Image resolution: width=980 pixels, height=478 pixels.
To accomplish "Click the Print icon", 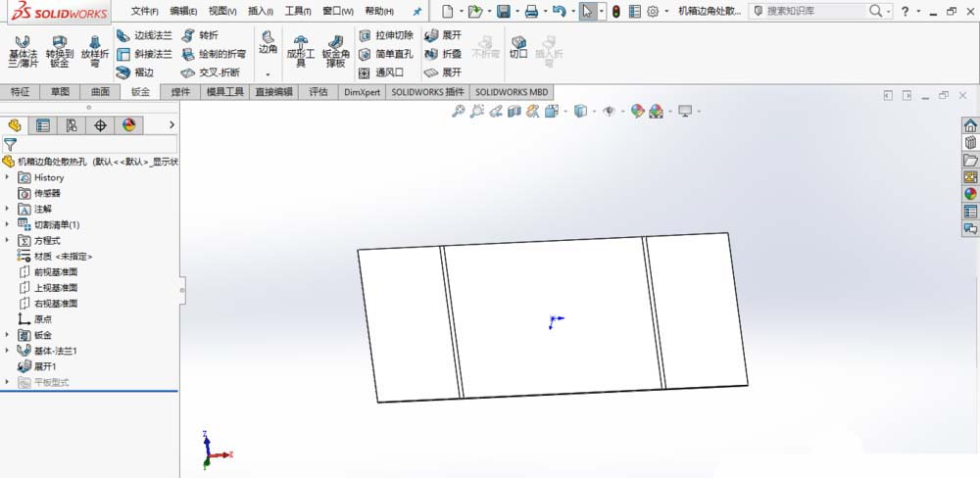I will pos(531,11).
